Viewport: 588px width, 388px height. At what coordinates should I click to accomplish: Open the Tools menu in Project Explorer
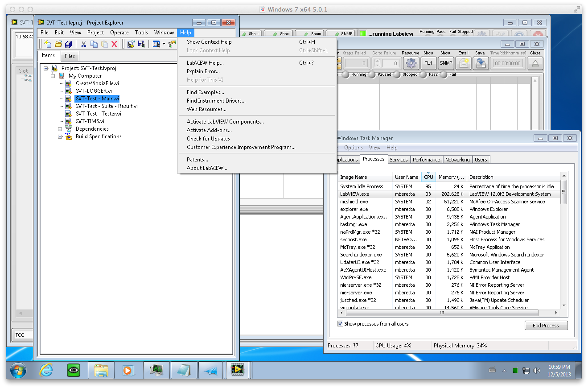point(141,33)
